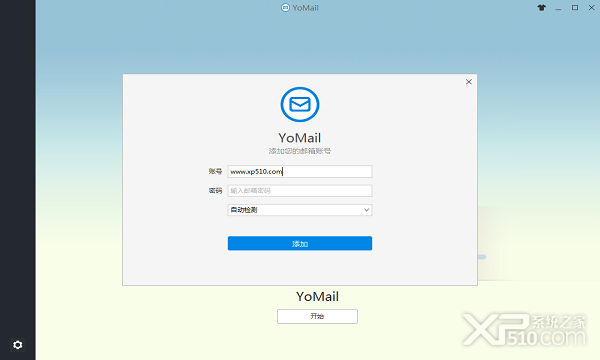Focus the password input field
This screenshot has height=360, width=600.
[x=300, y=191]
